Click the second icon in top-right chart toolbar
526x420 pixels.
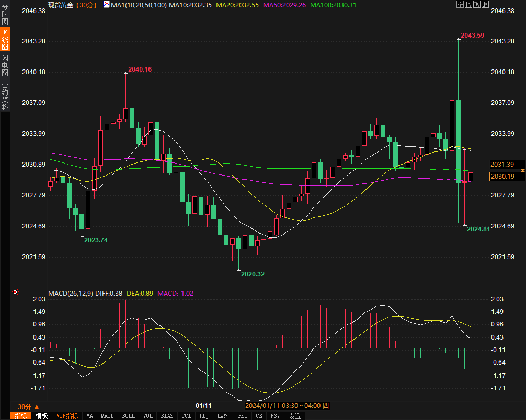coord(469,5)
